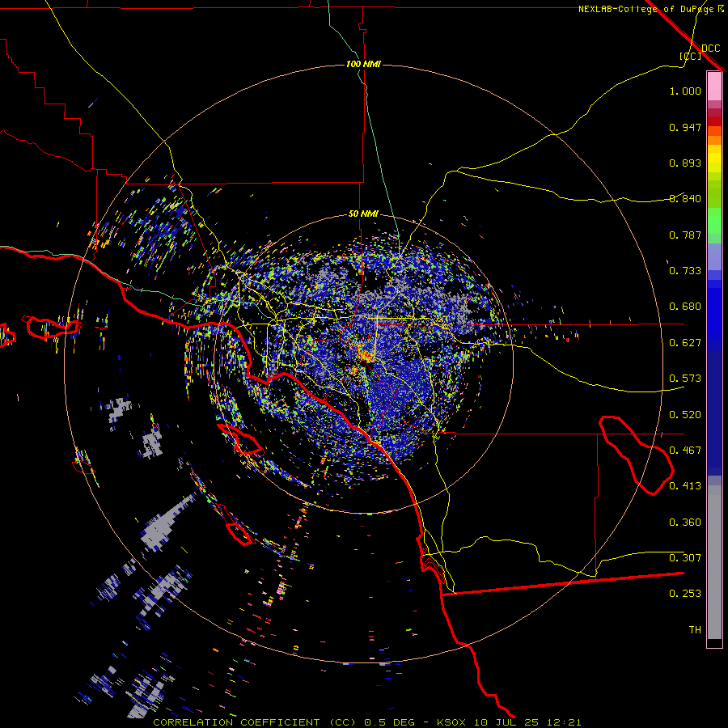
Task: Click the 50 NMI range ring label
Action: click(x=363, y=214)
